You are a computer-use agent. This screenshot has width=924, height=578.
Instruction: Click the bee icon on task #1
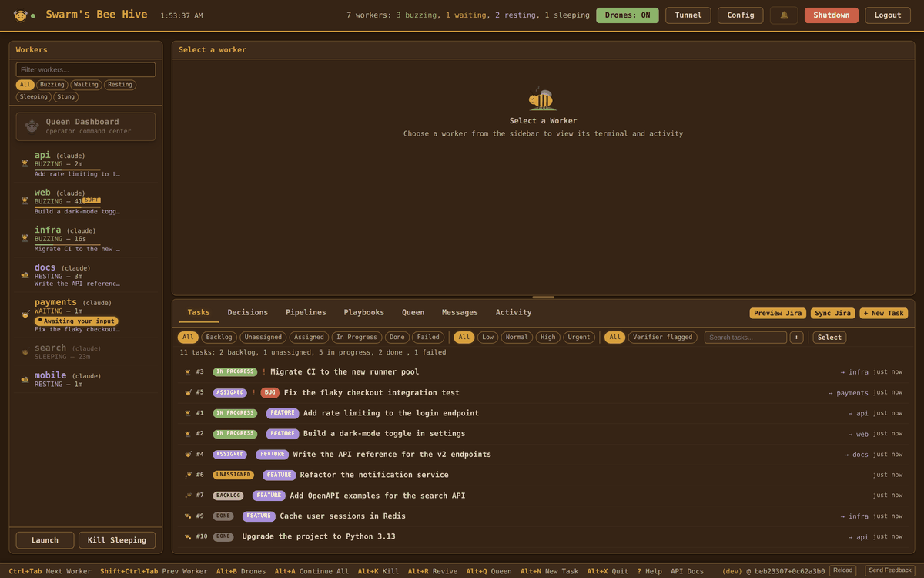[187, 413]
